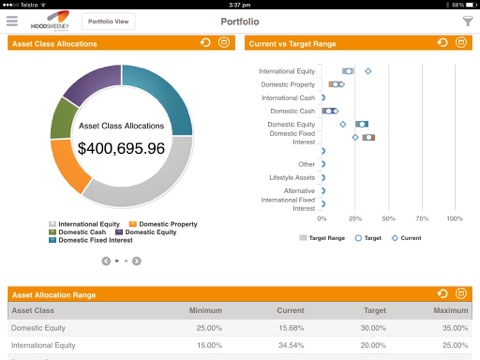The width and height of the screenshot is (480, 360).
Task: Go to next chart with right arrow
Action: click(136, 261)
